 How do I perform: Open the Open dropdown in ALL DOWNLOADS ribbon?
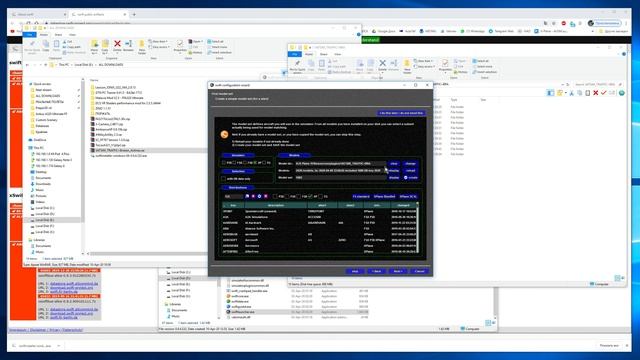pos(196,42)
